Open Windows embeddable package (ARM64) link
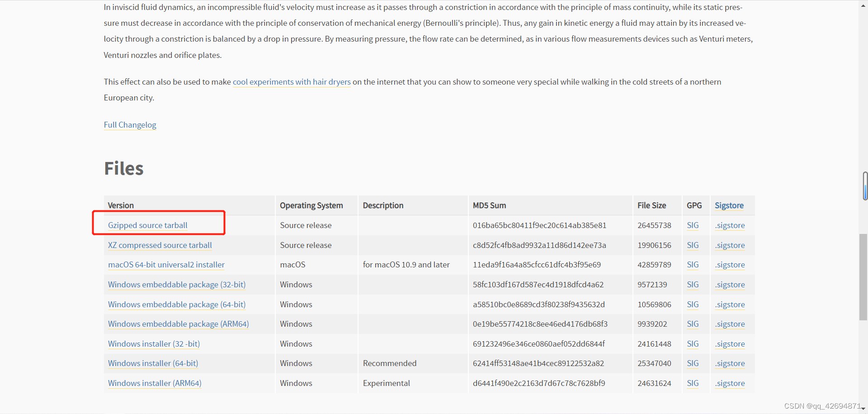 coord(178,324)
